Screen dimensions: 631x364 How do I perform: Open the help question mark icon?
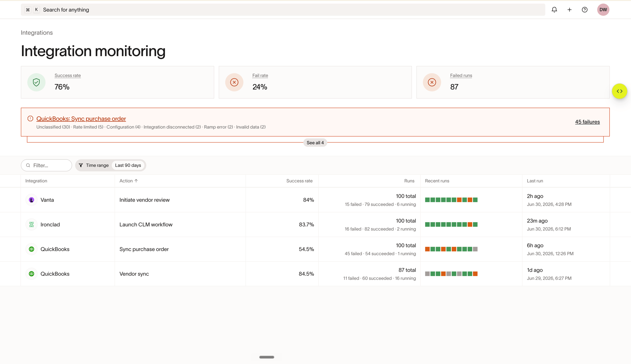(x=584, y=10)
